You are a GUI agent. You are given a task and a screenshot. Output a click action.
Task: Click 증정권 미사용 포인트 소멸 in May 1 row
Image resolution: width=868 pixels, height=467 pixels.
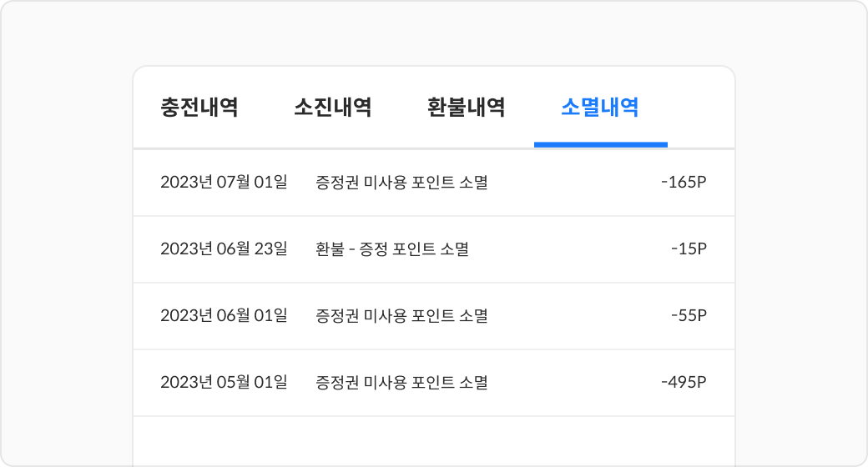(401, 383)
